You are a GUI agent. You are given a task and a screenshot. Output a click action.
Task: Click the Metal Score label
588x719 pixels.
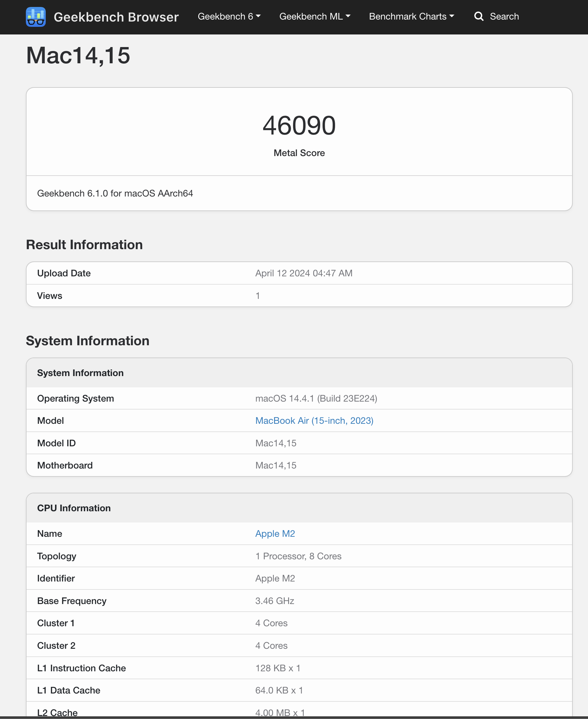click(299, 153)
